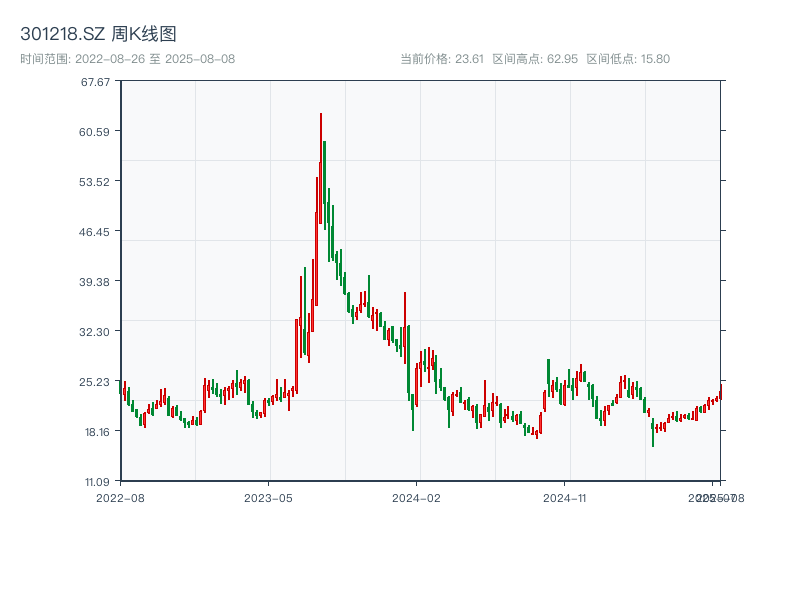The height and width of the screenshot is (600, 800).
Task: Click the x-axis label 2022-08
Action: 120,498
